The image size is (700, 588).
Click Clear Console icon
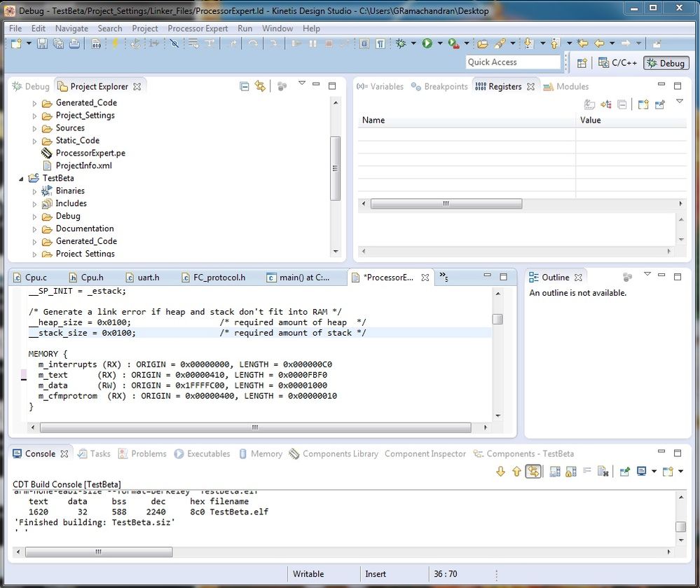603,471
